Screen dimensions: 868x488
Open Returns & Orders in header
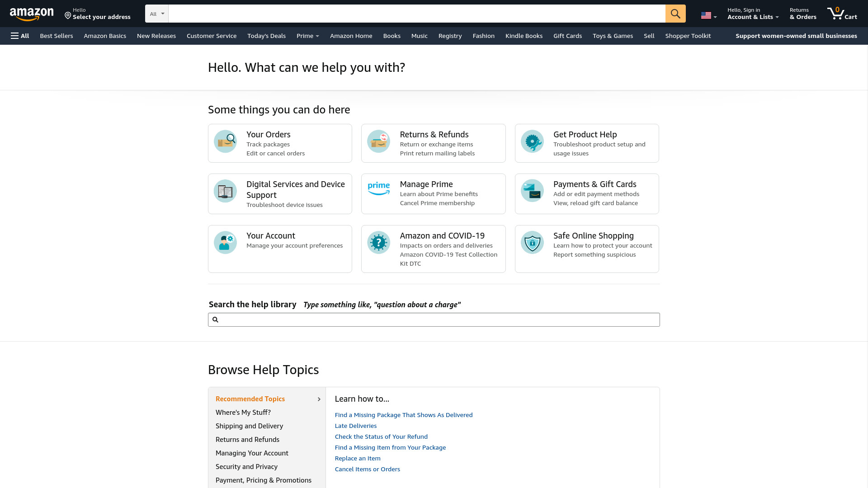point(803,14)
